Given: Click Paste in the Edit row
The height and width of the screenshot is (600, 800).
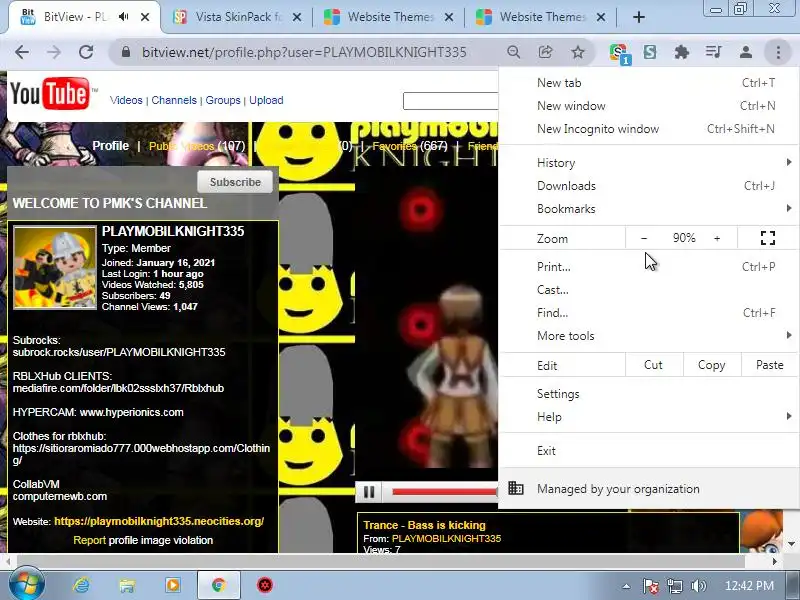Looking at the screenshot, I should (769, 365).
